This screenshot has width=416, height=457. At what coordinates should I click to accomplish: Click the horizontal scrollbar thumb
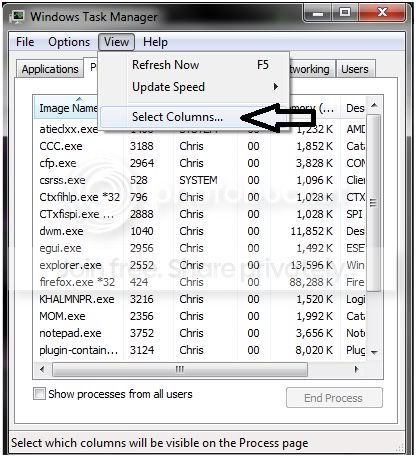point(180,369)
